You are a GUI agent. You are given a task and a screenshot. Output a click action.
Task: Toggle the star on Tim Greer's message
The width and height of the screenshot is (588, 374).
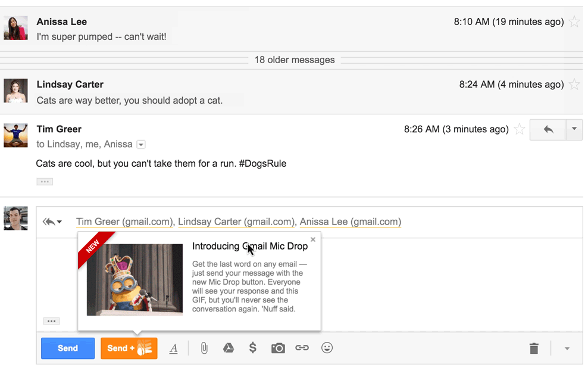(520, 129)
